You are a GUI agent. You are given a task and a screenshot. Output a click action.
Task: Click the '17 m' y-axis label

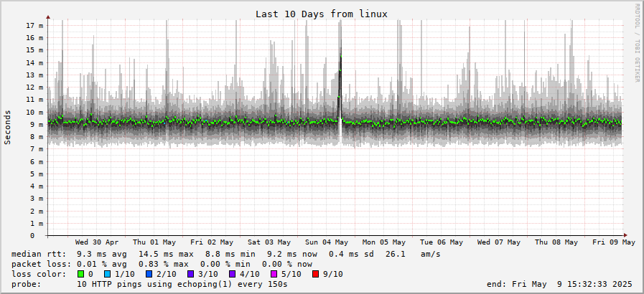click(35, 25)
